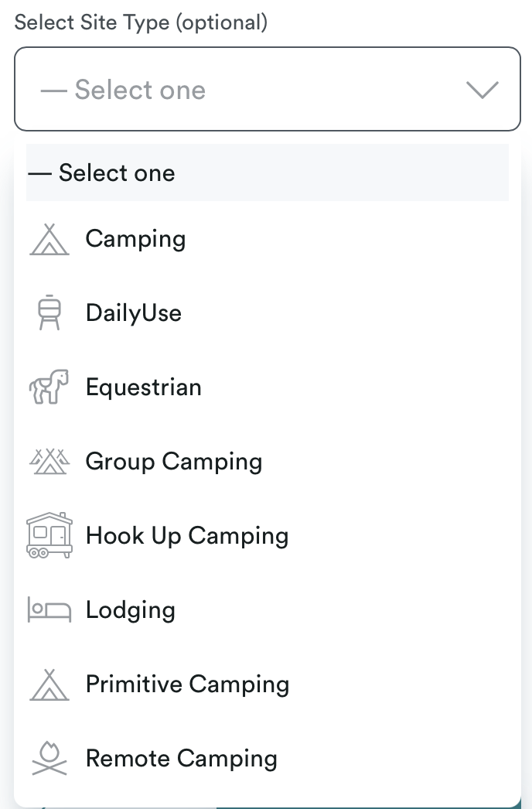
Task: Click the multiple tents Group Camping icon
Action: coord(49,461)
